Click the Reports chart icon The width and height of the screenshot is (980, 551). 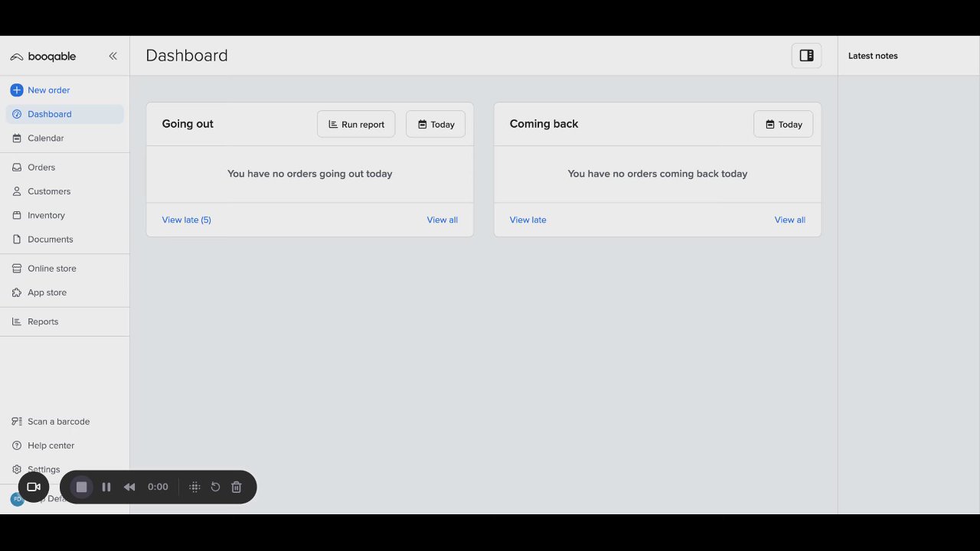coord(17,322)
